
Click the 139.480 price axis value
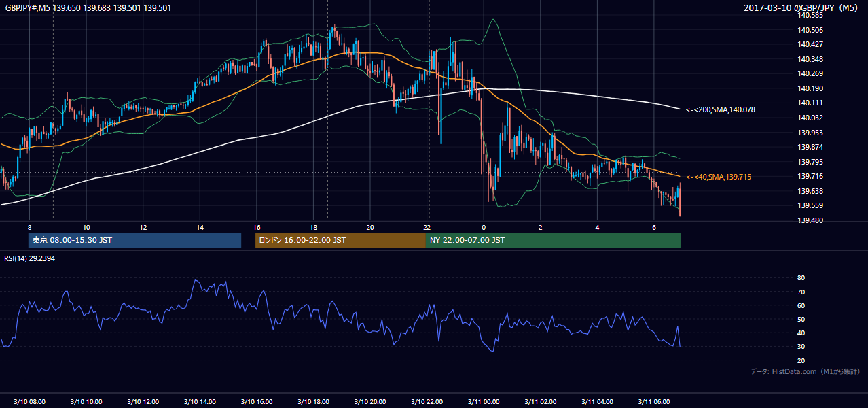[811, 220]
